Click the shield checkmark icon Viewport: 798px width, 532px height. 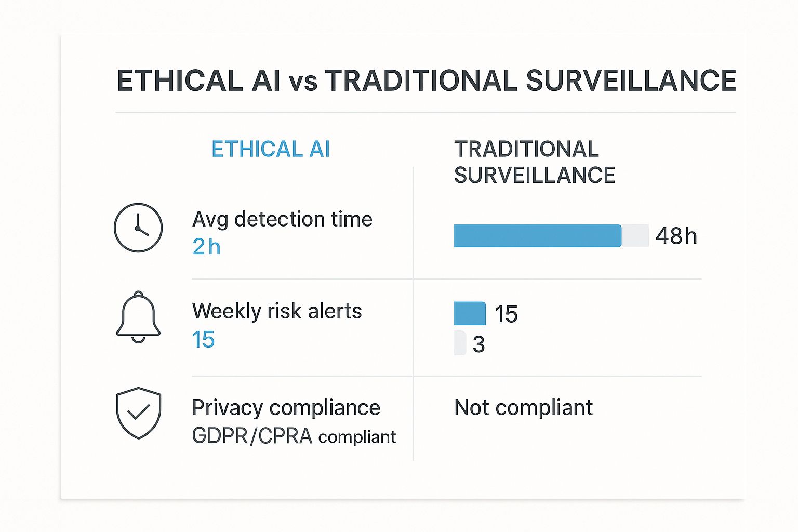tap(138, 413)
